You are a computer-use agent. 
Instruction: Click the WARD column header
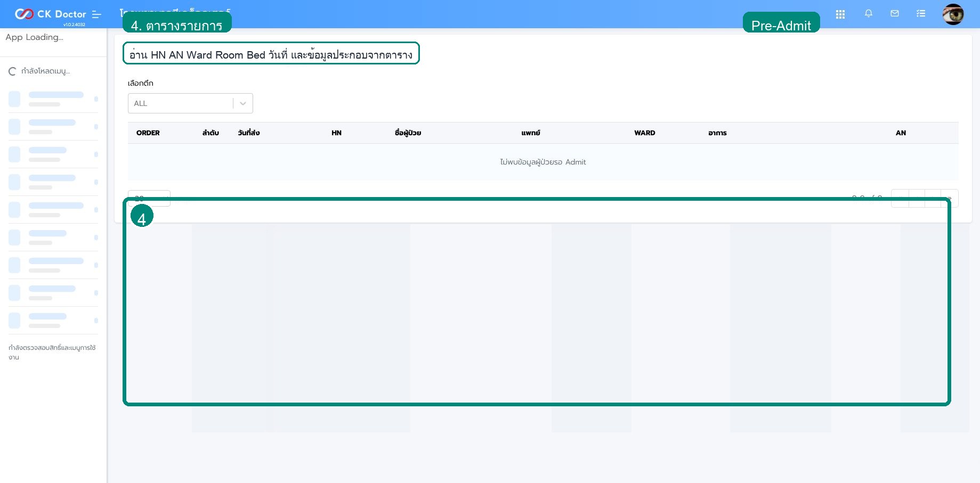[x=645, y=133]
